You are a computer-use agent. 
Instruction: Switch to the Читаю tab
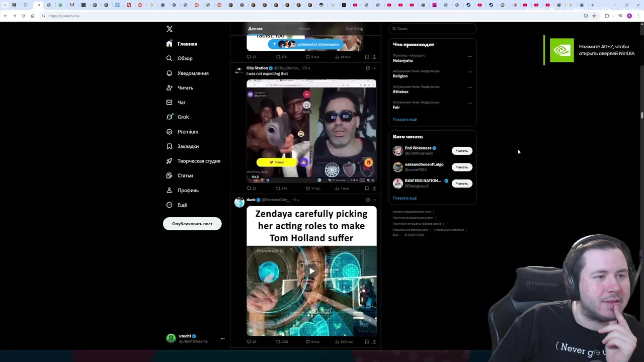(x=304, y=29)
